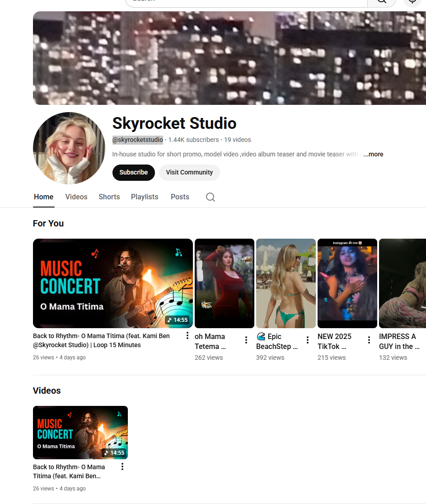
Task: Go to the Playlists tab
Action: [145, 197]
